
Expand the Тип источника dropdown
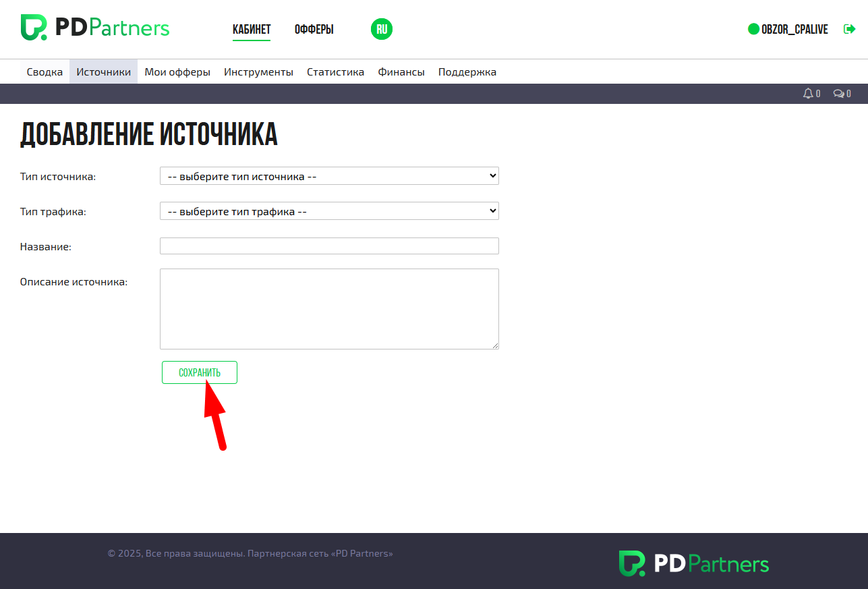(x=329, y=176)
